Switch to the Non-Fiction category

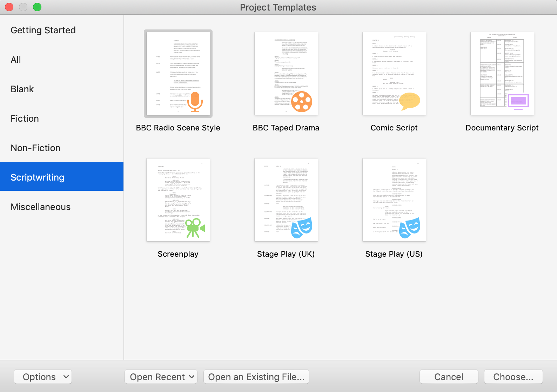62,148
